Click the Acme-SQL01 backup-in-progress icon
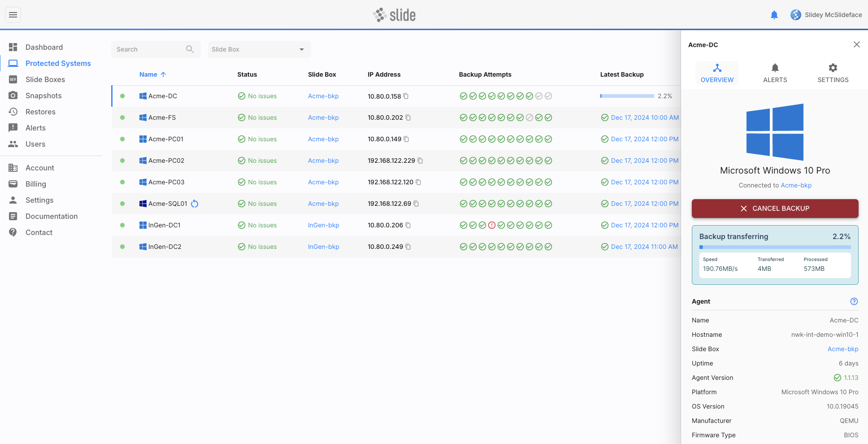868x444 pixels. click(x=195, y=204)
